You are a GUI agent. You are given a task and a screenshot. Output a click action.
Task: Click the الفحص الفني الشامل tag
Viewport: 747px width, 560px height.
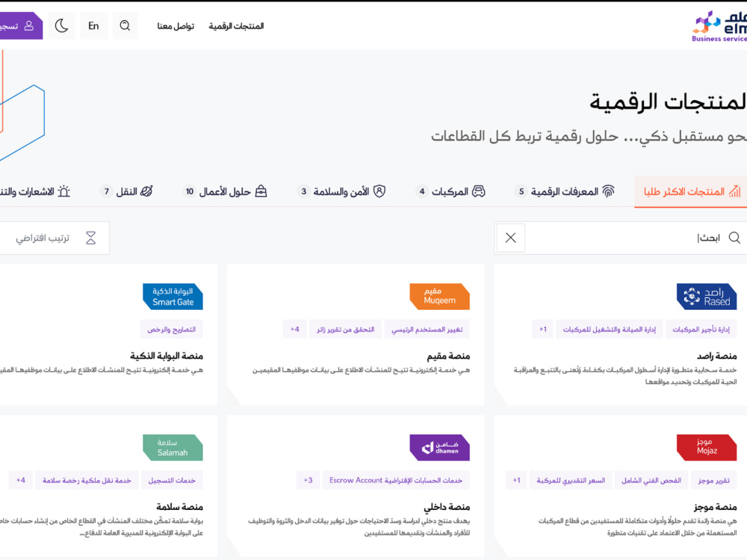651,480
